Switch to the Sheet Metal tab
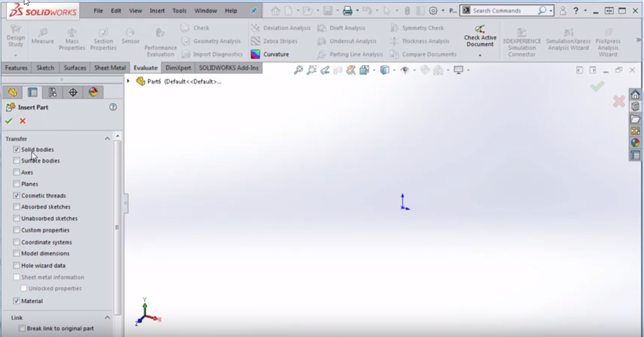 tap(110, 68)
